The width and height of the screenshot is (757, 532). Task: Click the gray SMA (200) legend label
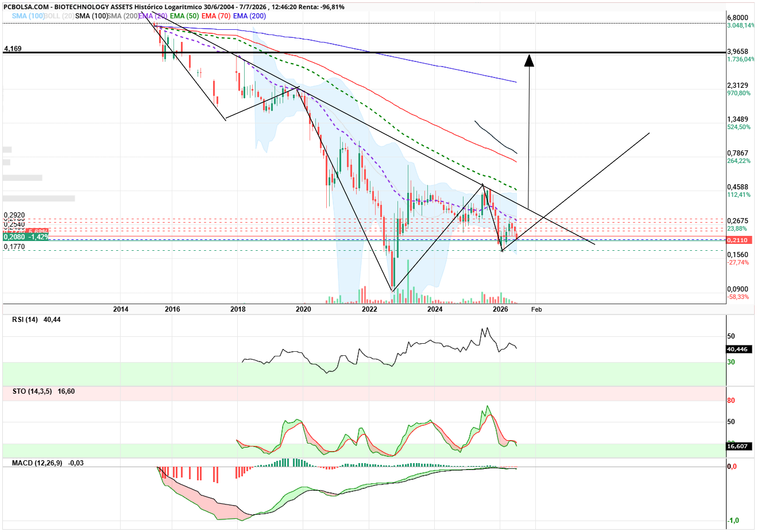[123, 16]
